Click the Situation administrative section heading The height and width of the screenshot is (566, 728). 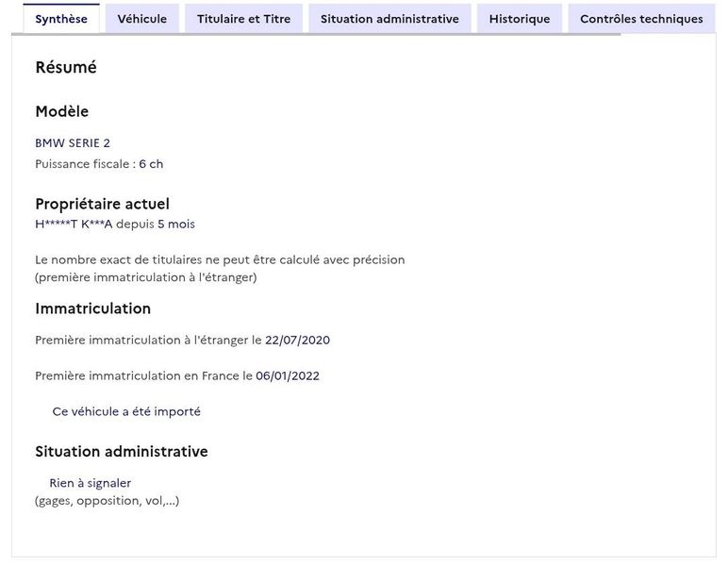pyautogui.click(x=122, y=452)
